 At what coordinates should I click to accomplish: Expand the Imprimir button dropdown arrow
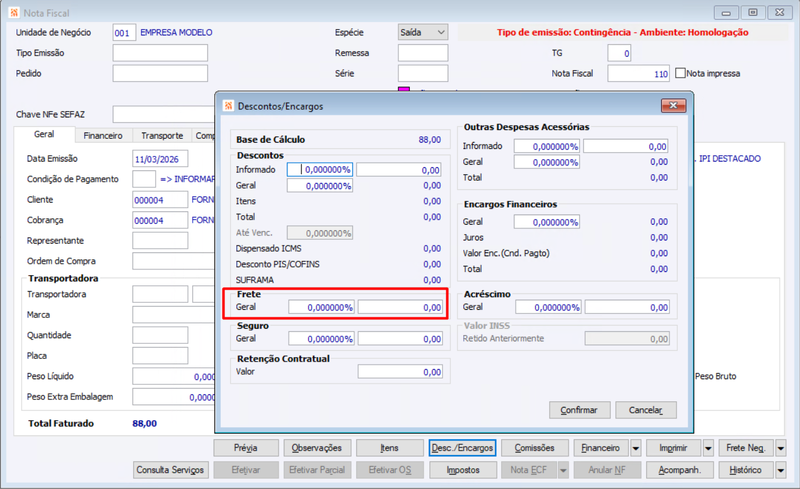click(x=708, y=448)
